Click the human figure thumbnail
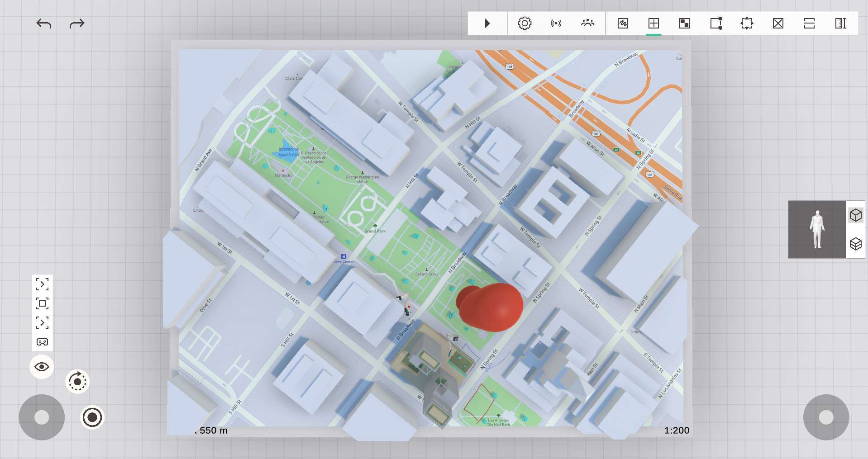This screenshot has width=868, height=459. click(817, 229)
